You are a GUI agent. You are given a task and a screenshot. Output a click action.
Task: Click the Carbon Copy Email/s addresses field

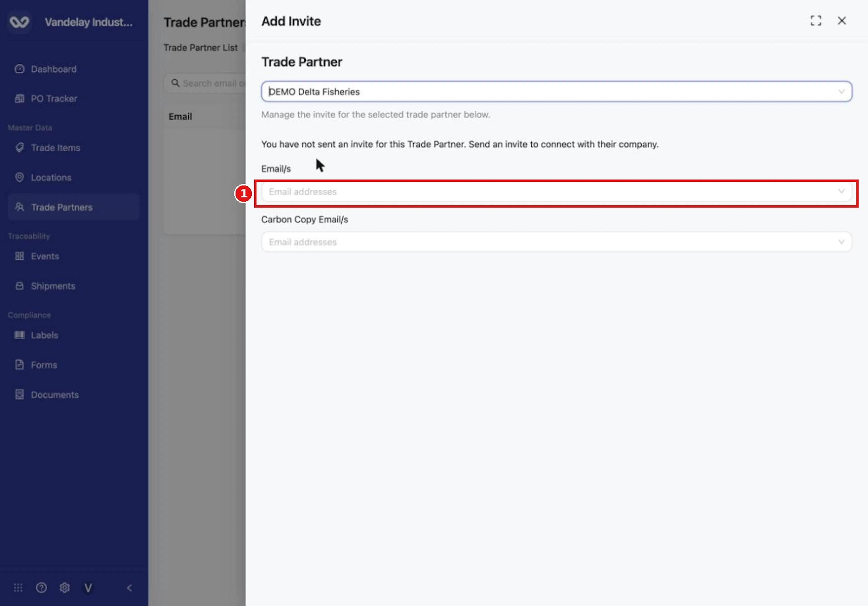click(557, 242)
